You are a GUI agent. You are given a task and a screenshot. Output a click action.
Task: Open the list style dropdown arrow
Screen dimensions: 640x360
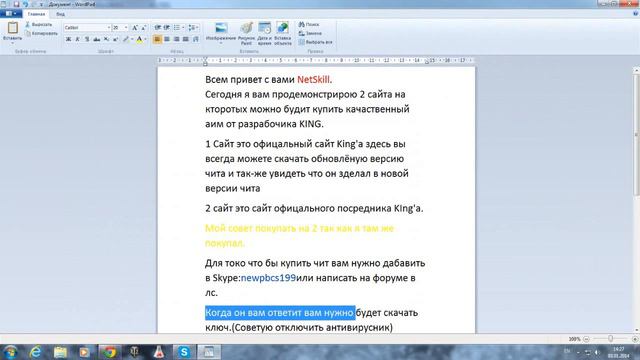click(x=183, y=27)
